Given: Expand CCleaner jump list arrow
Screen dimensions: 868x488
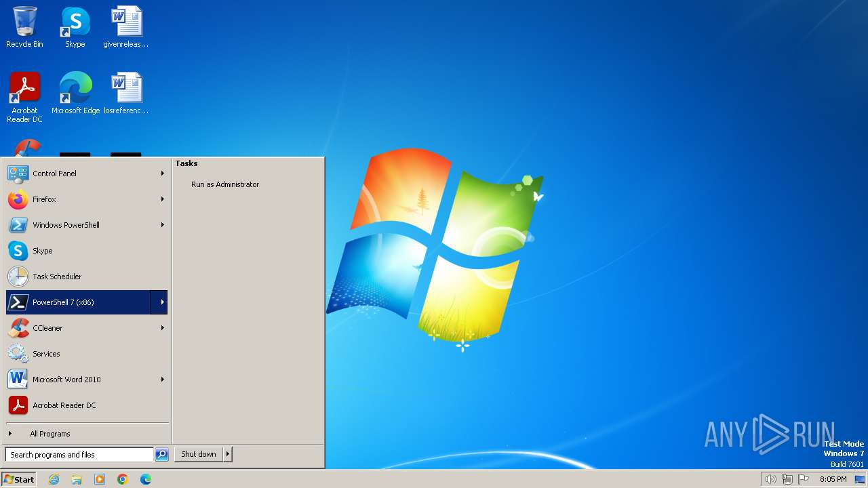Looking at the screenshot, I should (x=162, y=328).
